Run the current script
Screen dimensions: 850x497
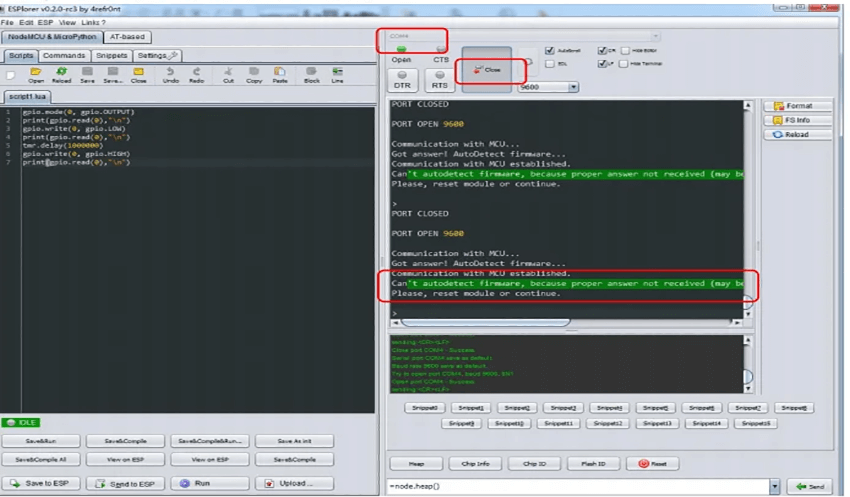210,483
